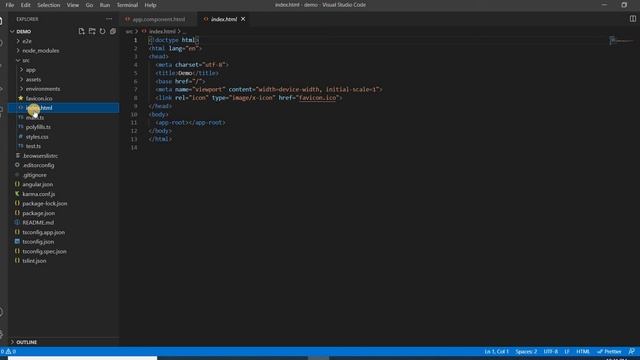Screen dimensions: 640x360
Task: Open the Edit menu
Action: [x=26, y=5]
